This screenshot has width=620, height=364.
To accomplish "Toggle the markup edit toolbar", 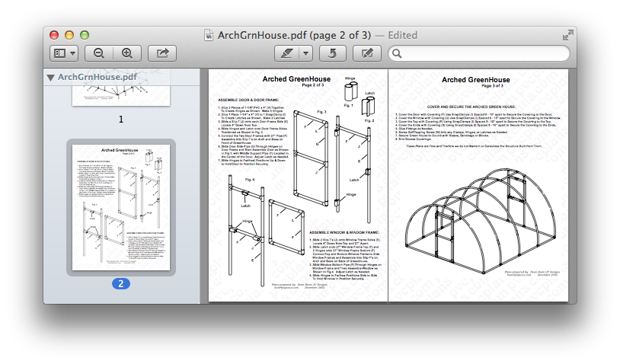I will tap(367, 53).
